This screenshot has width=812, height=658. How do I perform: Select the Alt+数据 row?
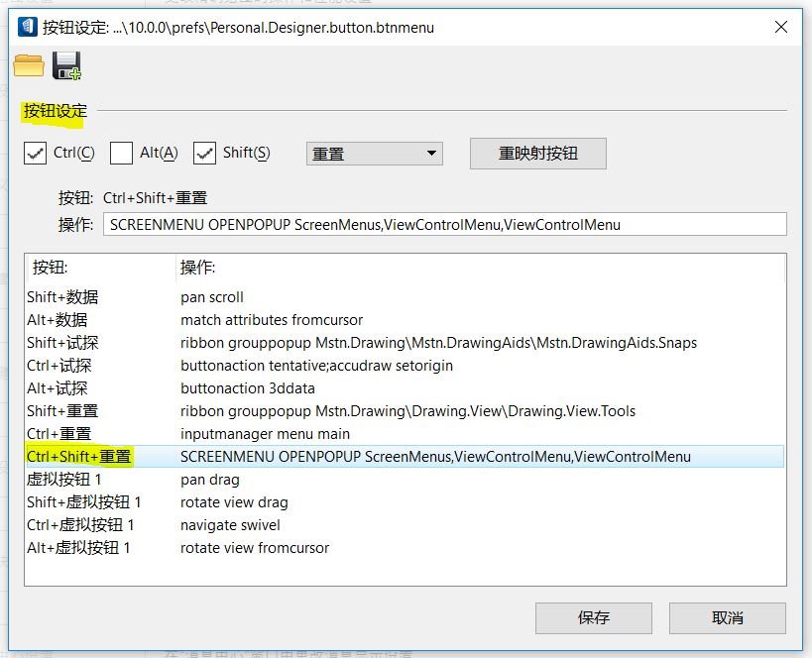405,320
